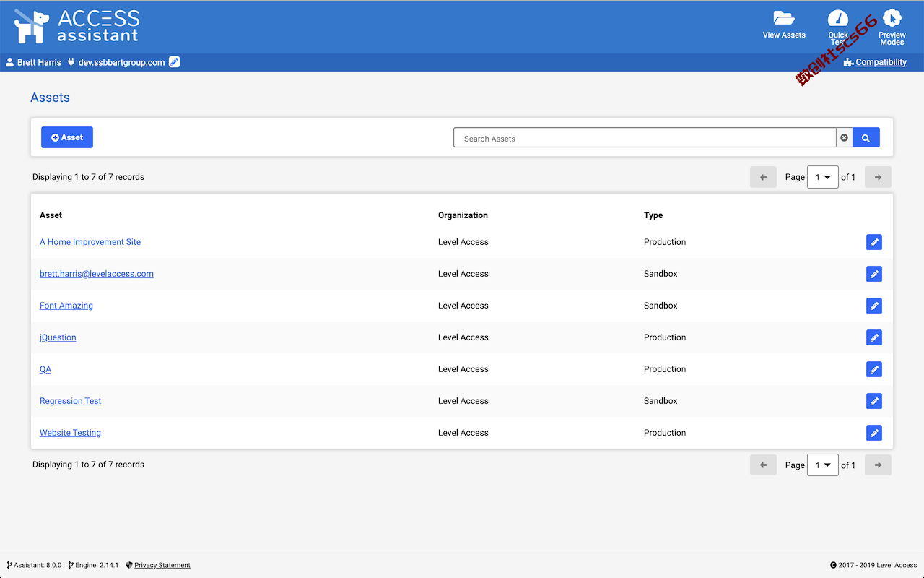The image size is (924, 578).
Task: Add a new Asset button
Action: point(67,137)
